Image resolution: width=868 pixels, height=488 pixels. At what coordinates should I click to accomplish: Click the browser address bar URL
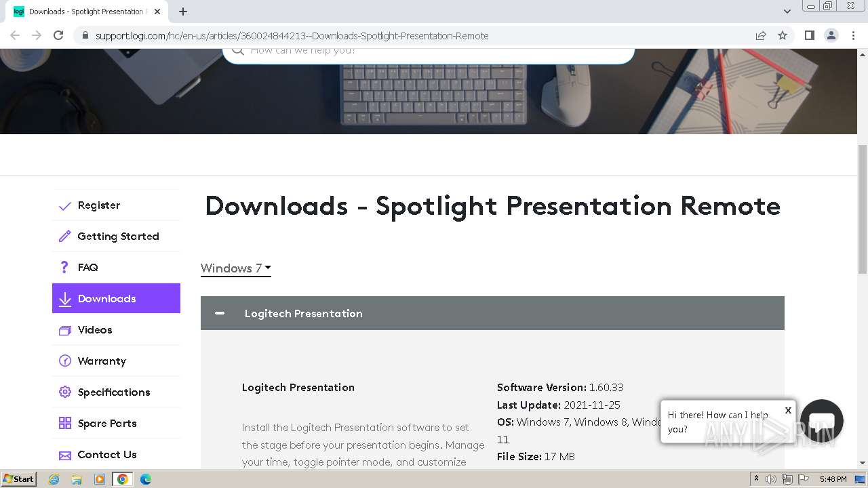tap(292, 35)
